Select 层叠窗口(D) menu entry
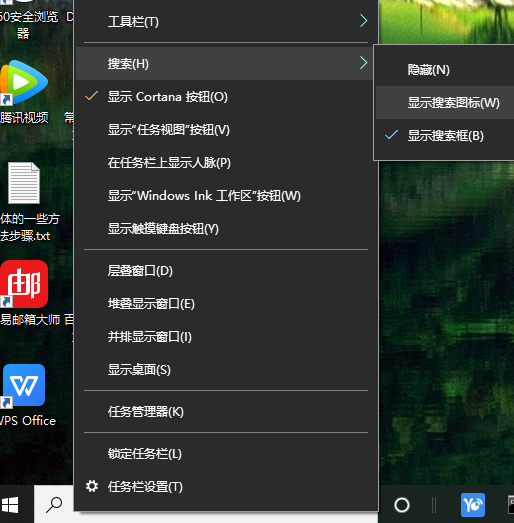Screen dimensions: 514x523 pos(226,271)
